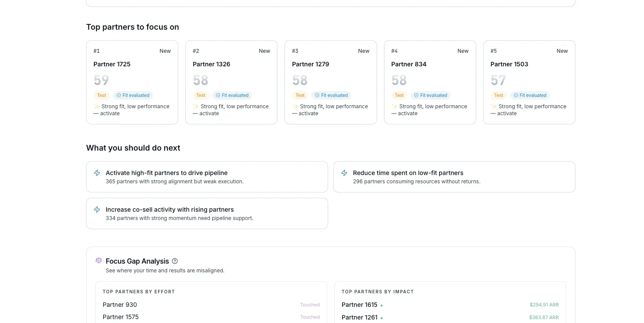Image resolution: width=644 pixels, height=323 pixels.
Task: Click the Top partners to focus on heading
Action: coord(132,27)
